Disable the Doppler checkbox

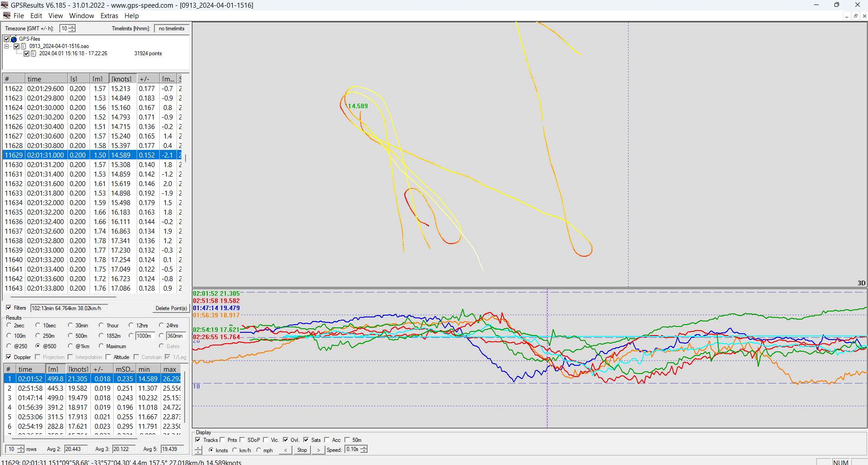[x=9, y=357]
